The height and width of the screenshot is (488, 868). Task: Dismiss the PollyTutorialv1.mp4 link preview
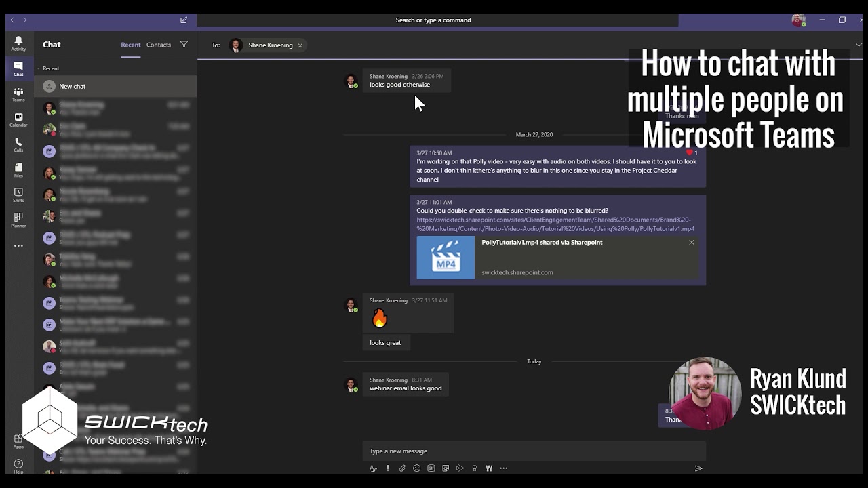692,242
